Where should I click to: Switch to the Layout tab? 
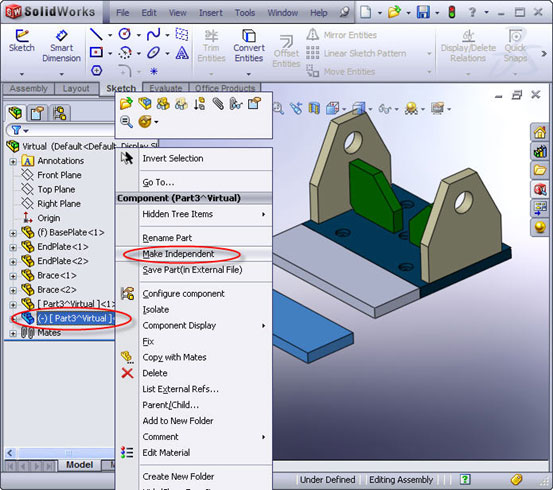point(76,89)
